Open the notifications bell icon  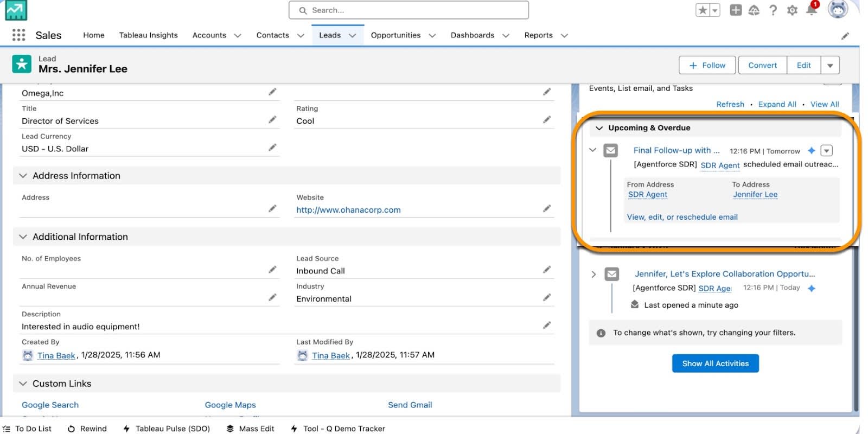[x=812, y=10]
